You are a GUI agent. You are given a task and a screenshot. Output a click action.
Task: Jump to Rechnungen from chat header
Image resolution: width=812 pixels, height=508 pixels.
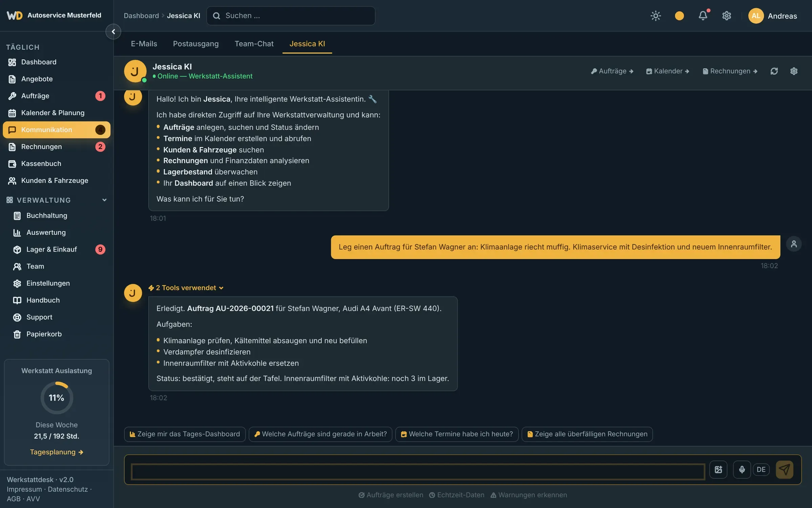point(730,71)
